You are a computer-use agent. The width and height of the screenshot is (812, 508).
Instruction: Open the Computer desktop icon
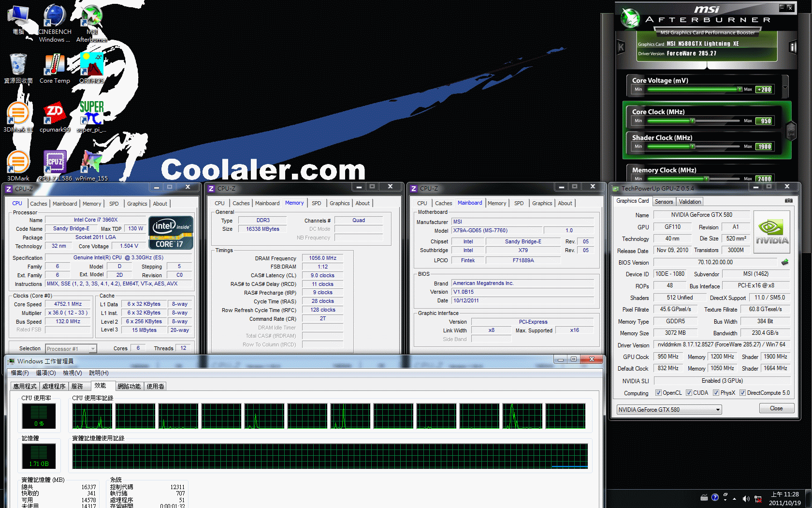18,19
